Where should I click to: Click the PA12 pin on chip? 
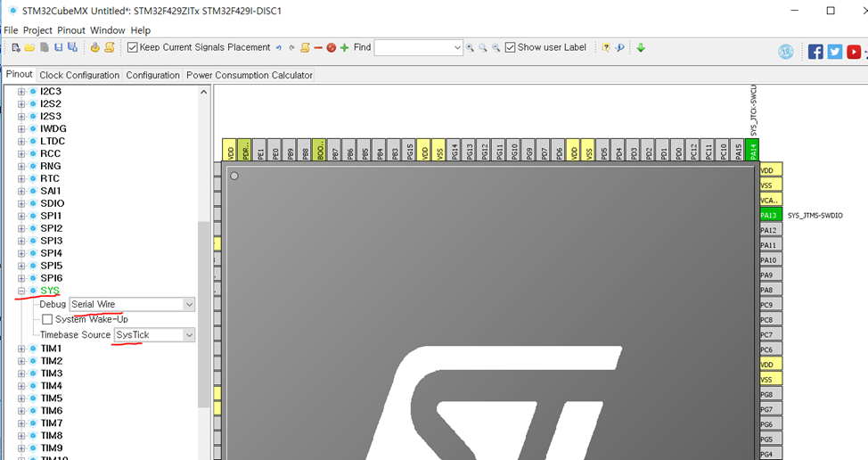click(x=771, y=230)
